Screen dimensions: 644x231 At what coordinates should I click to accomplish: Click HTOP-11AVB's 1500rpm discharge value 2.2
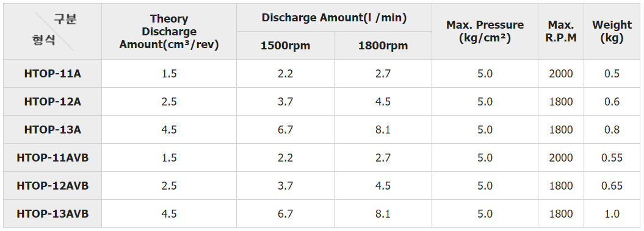(x=286, y=158)
